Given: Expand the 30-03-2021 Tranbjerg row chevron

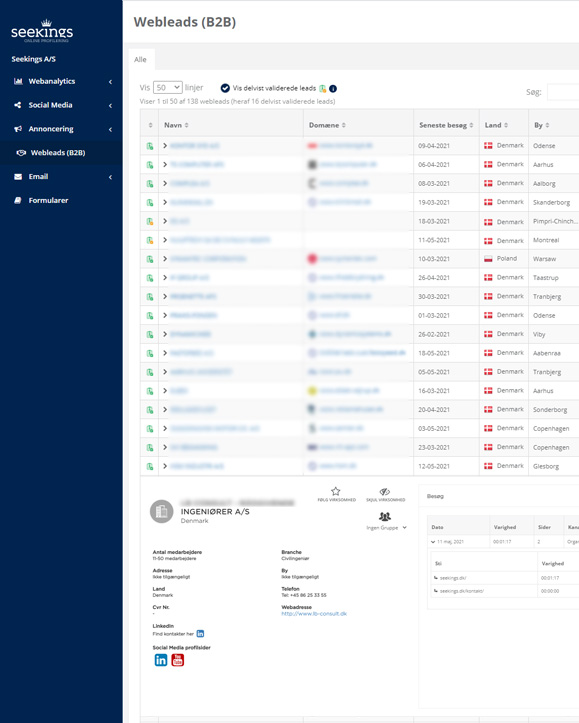Looking at the screenshot, I should click(165, 296).
